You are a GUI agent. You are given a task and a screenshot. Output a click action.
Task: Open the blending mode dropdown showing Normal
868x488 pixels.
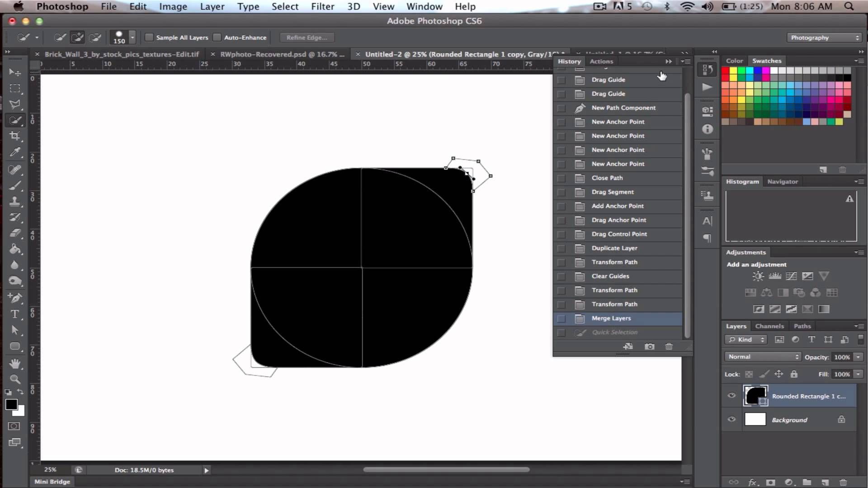pos(762,357)
